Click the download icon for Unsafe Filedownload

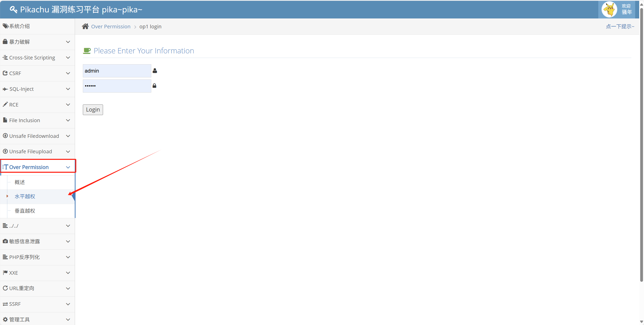click(5, 136)
